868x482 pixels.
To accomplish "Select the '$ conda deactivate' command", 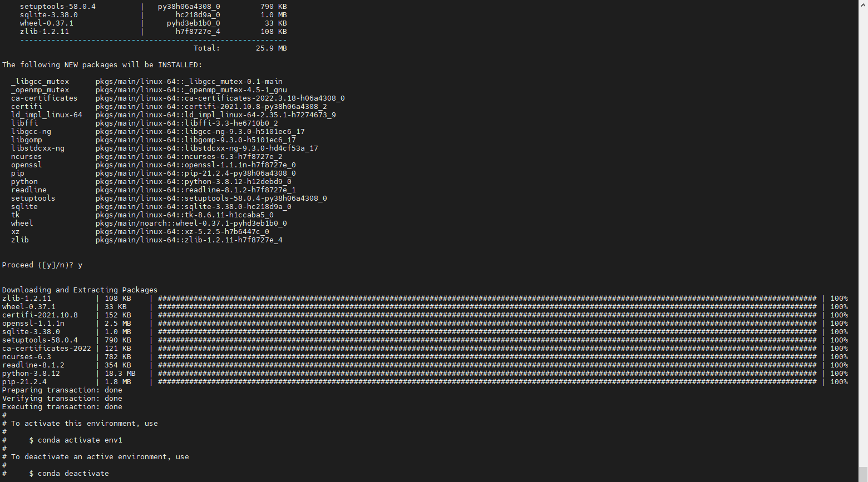I will (x=69, y=474).
